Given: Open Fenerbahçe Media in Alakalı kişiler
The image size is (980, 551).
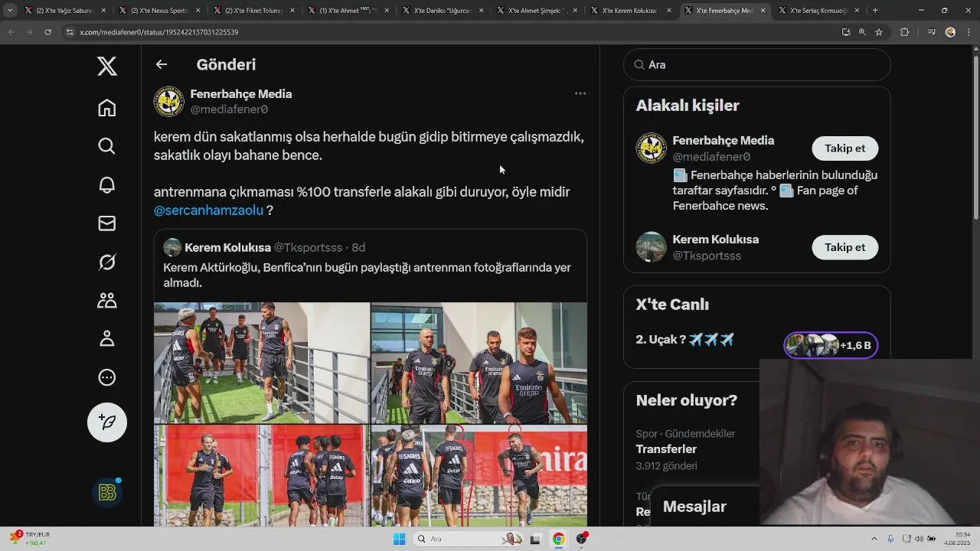Looking at the screenshot, I should coord(724,141).
